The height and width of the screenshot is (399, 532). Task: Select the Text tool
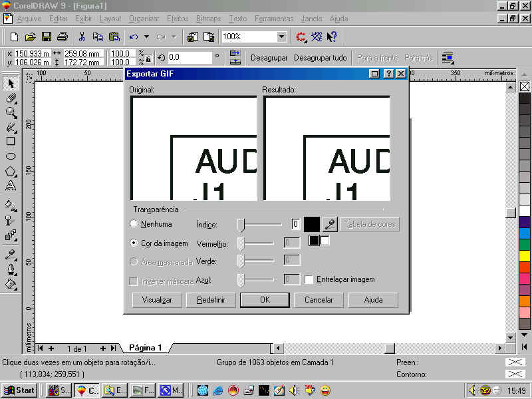(x=11, y=186)
